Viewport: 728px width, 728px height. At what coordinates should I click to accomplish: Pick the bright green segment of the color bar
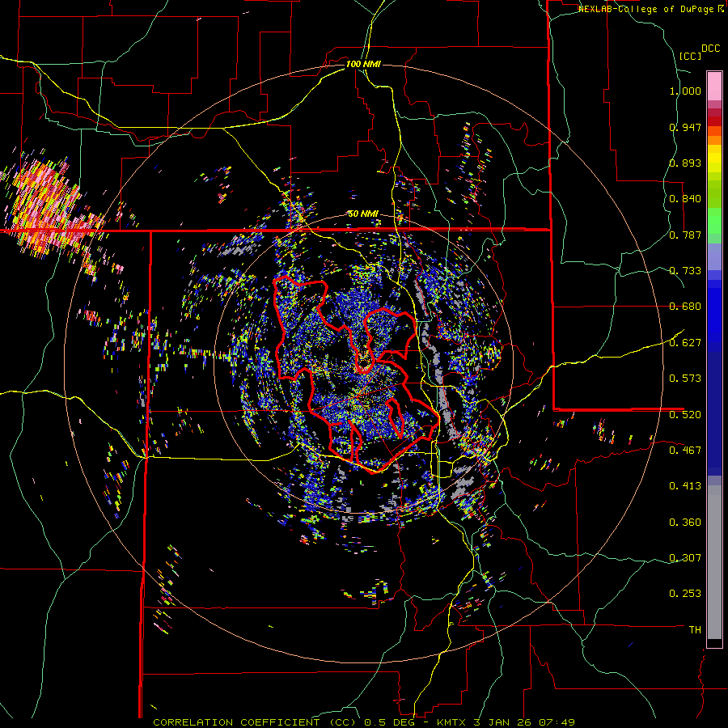[x=714, y=221]
